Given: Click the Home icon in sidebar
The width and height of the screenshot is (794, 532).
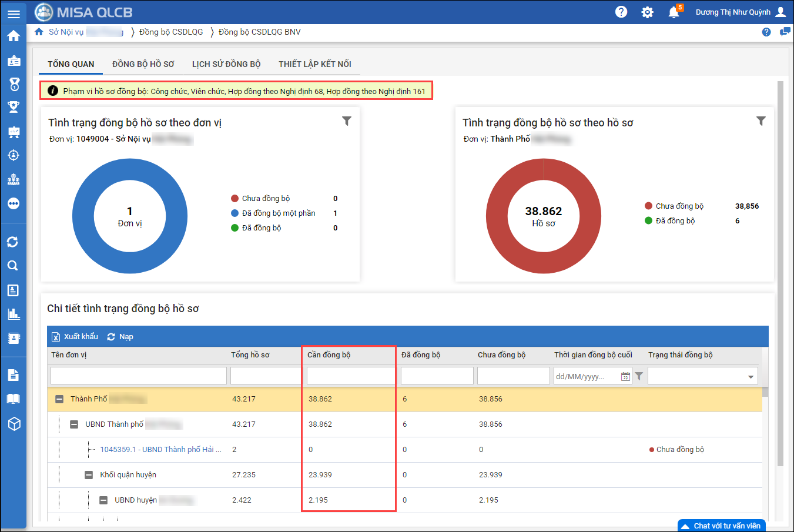Looking at the screenshot, I should (x=14, y=36).
